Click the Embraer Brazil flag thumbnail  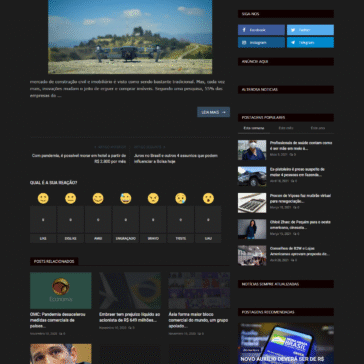tap(130, 291)
